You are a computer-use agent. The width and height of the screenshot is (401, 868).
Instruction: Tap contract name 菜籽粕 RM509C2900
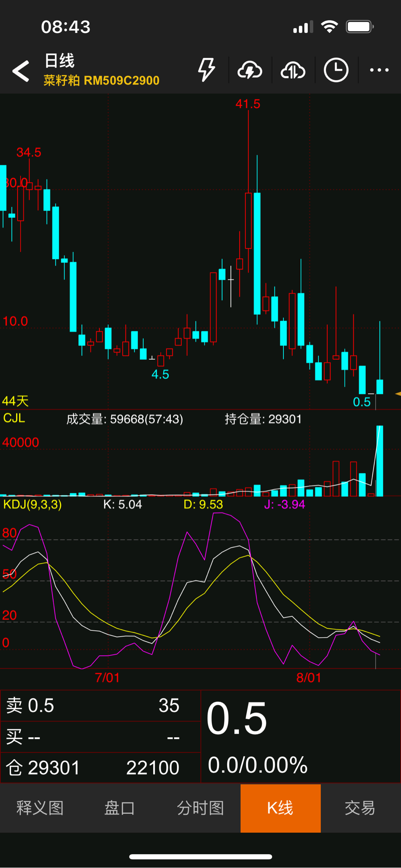click(101, 81)
